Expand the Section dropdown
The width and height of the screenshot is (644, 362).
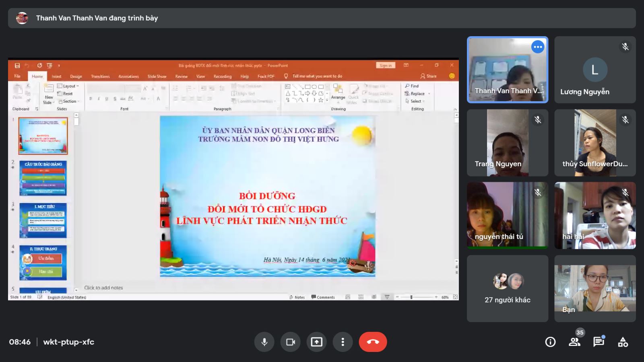click(69, 101)
